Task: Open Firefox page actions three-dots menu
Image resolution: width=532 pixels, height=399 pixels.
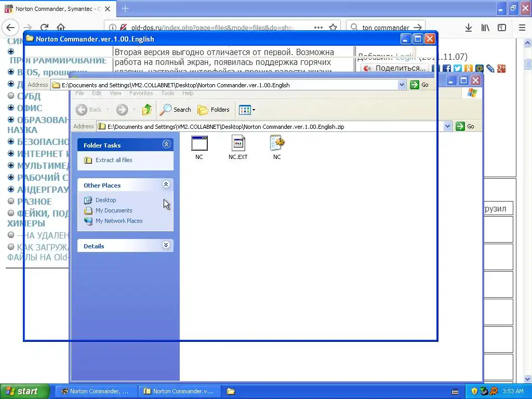Action: 318,27
